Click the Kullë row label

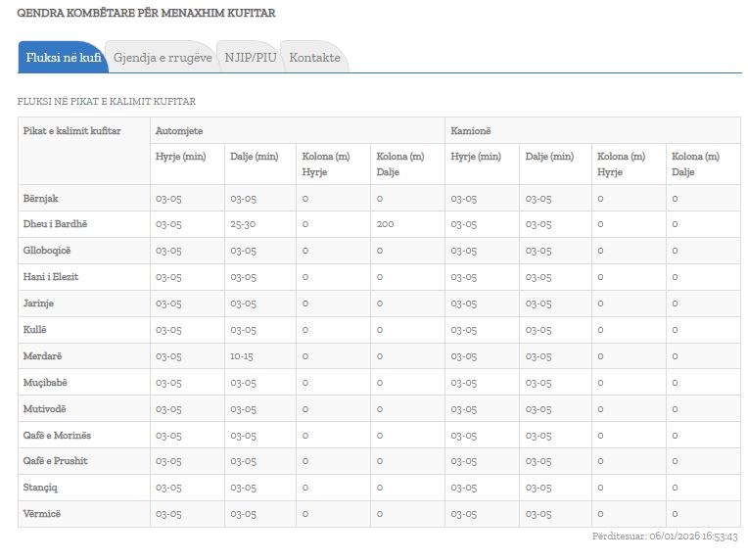(x=36, y=330)
